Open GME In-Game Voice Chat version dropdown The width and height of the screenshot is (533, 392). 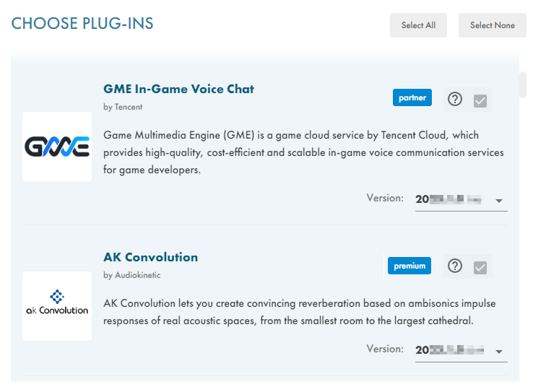pos(461,200)
